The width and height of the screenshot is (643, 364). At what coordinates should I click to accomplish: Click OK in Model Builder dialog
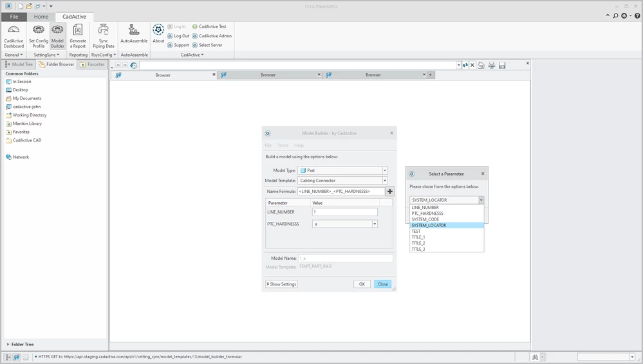coord(362,284)
